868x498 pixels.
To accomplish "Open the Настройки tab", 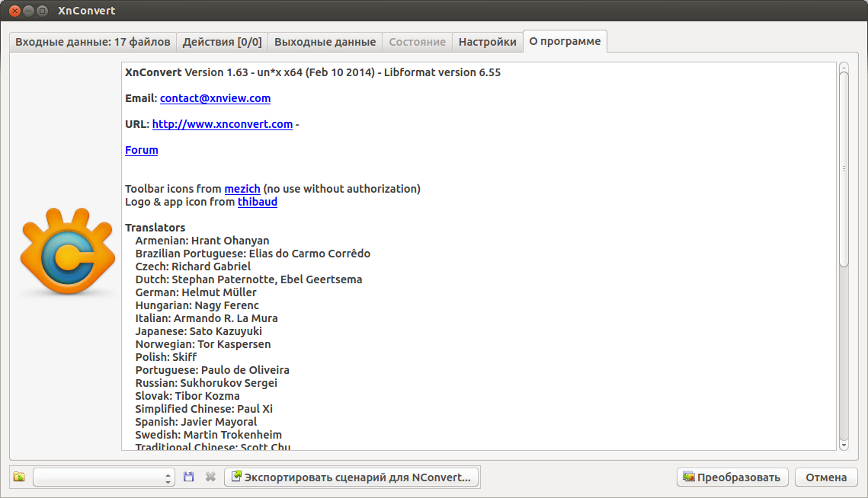I will [487, 42].
